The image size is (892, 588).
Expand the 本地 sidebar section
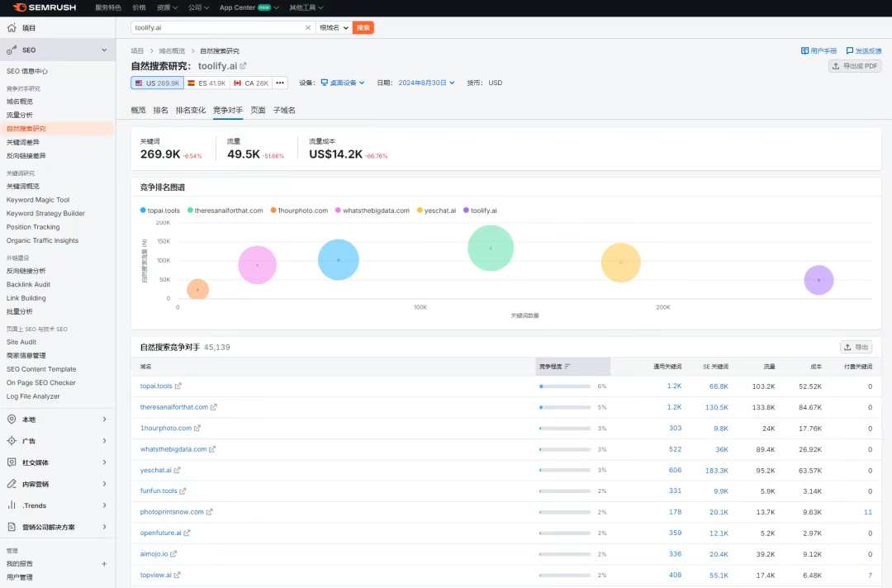[x=104, y=419]
